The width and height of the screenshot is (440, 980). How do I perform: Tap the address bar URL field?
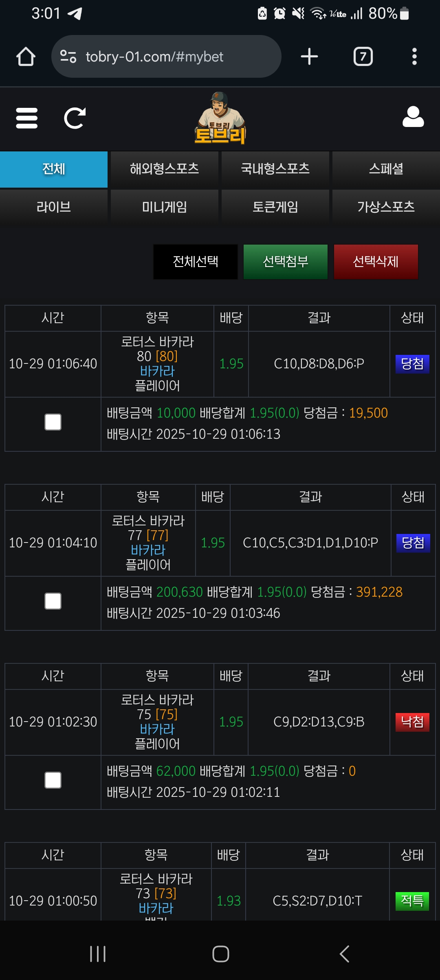pos(171,57)
